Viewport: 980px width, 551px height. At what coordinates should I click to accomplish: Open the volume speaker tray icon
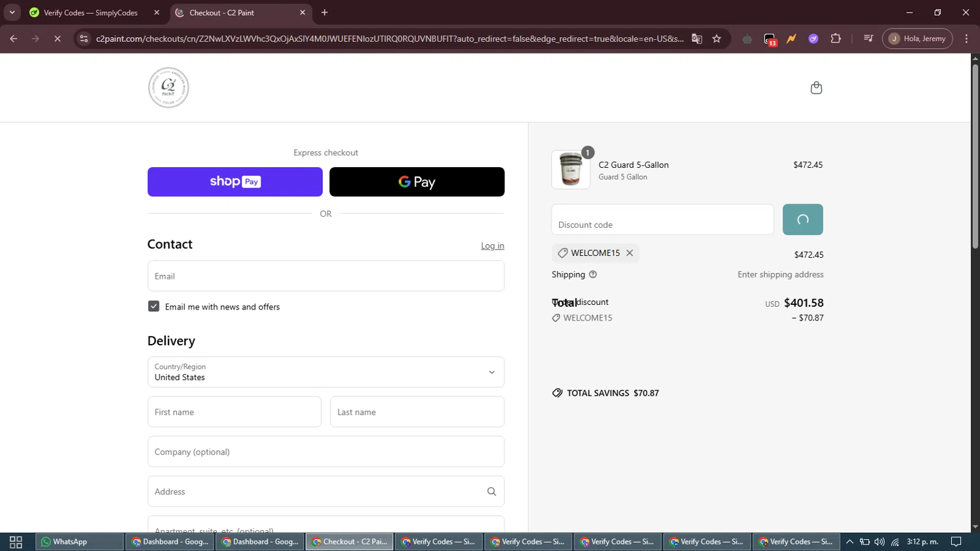pyautogui.click(x=879, y=542)
